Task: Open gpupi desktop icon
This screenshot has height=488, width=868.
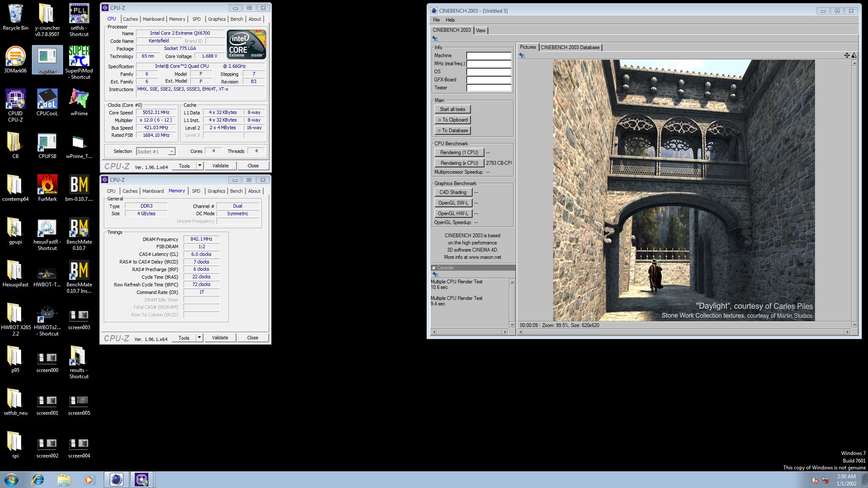Action: coord(15,230)
